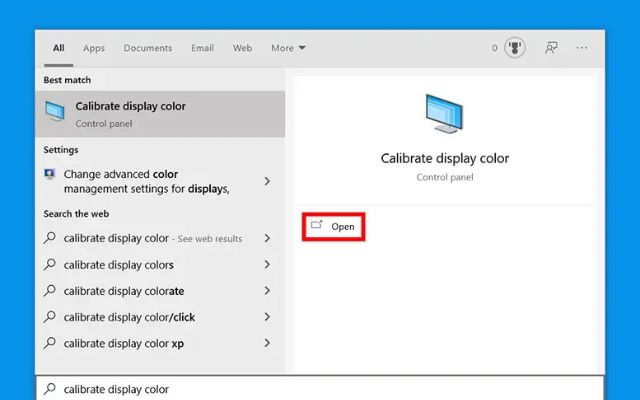
Task: Click search icon beside 'calibrate display color xp'
Action: click(x=49, y=343)
